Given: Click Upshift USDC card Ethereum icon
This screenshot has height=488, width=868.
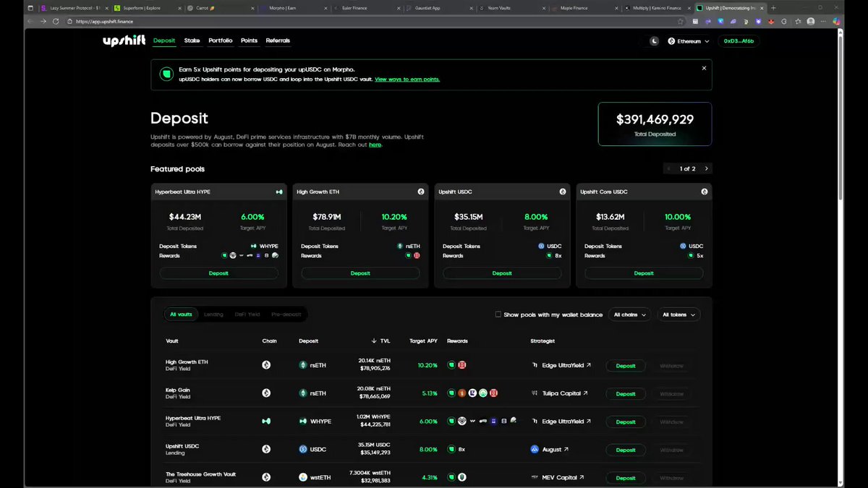Looking at the screenshot, I should coord(563,192).
